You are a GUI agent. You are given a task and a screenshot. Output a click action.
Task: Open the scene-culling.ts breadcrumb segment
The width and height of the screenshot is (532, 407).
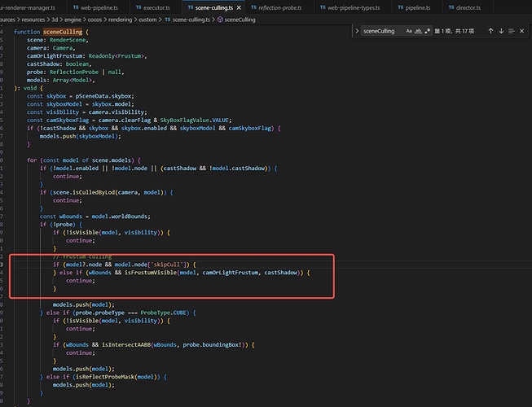191,20
